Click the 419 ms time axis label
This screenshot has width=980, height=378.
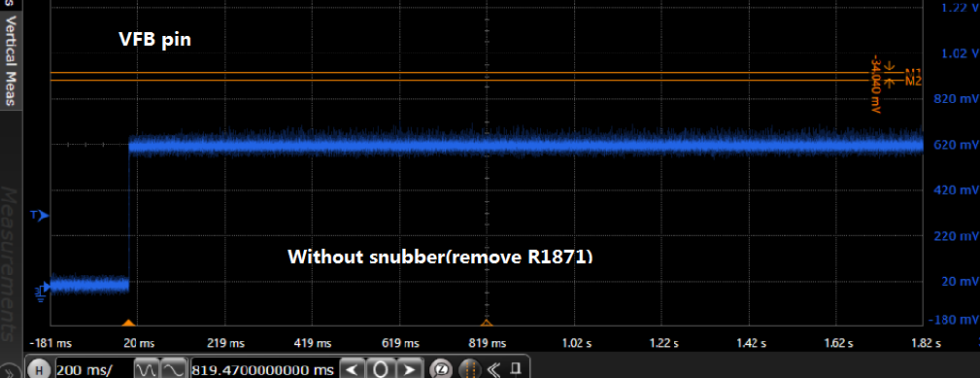[x=313, y=343]
